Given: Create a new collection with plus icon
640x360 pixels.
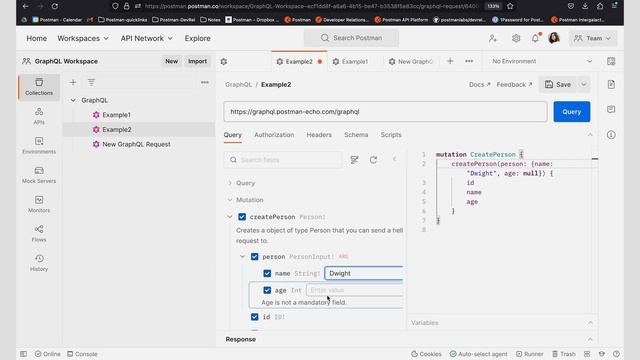Looking at the screenshot, I should pos(73,82).
